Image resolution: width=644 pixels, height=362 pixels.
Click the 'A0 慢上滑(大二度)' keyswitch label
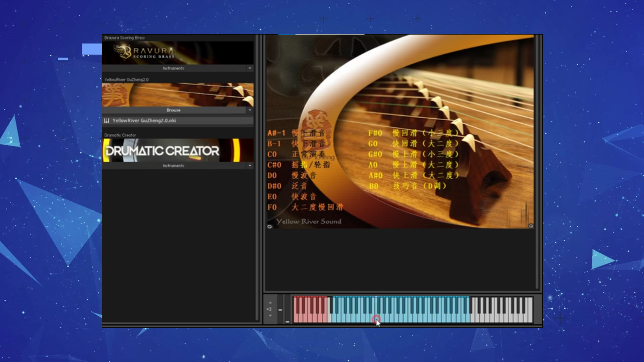(414, 165)
